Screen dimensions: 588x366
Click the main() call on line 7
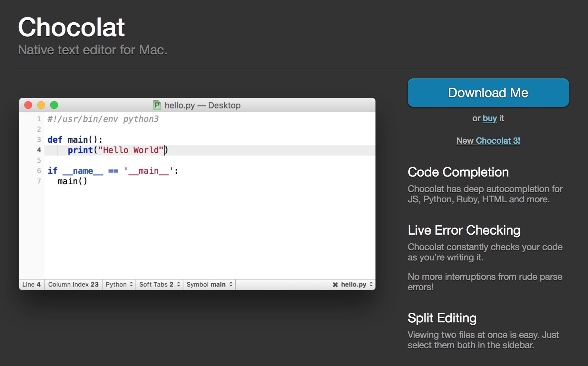[73, 181]
